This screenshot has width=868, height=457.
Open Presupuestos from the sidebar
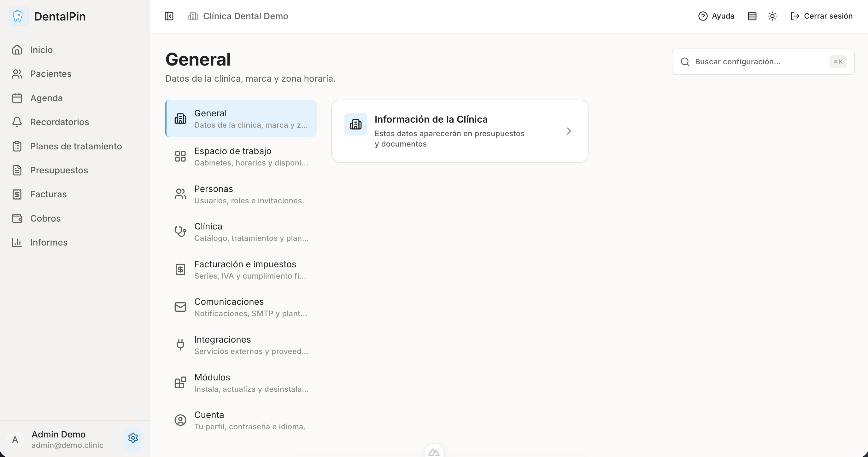(x=75, y=170)
